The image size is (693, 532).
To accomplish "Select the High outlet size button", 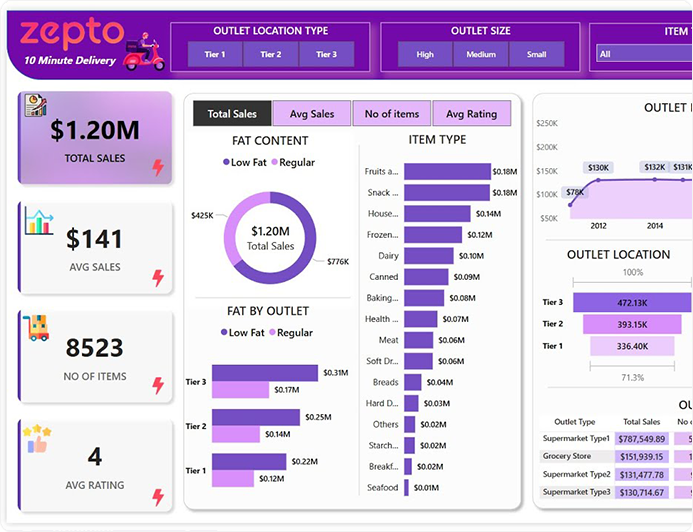I will click(425, 54).
